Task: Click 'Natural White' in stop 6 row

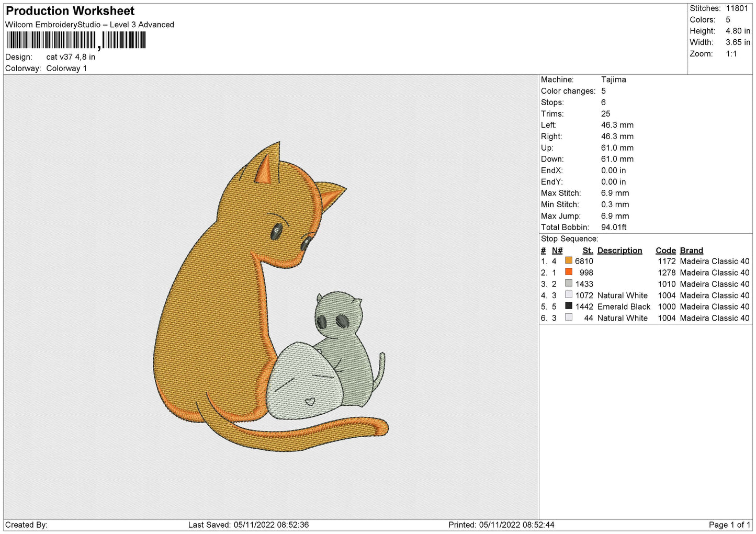Action: click(x=622, y=318)
